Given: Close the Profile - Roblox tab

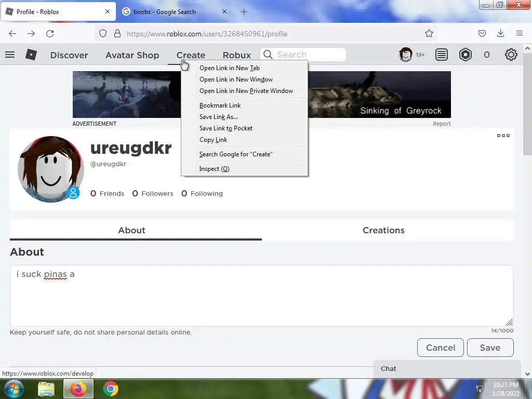Looking at the screenshot, I should click(108, 11).
